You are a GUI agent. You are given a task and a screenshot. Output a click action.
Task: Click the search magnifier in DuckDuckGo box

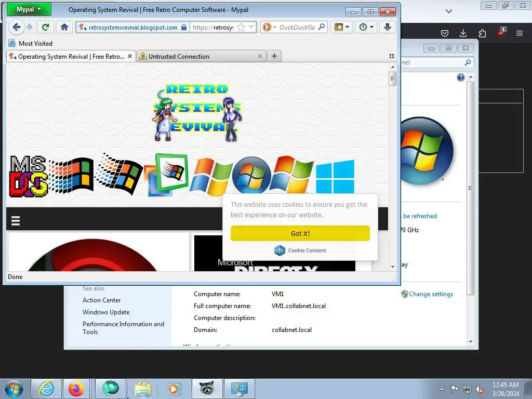coord(322,27)
